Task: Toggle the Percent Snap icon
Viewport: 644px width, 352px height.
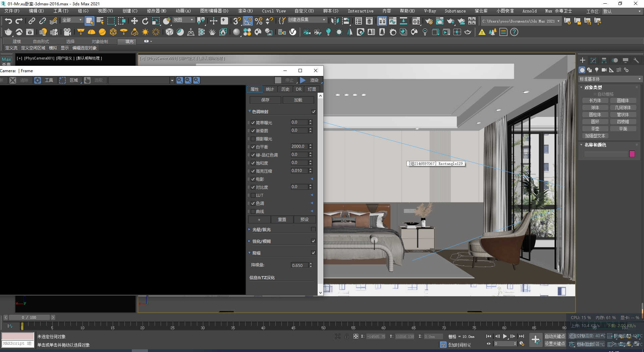Action: coord(259,21)
